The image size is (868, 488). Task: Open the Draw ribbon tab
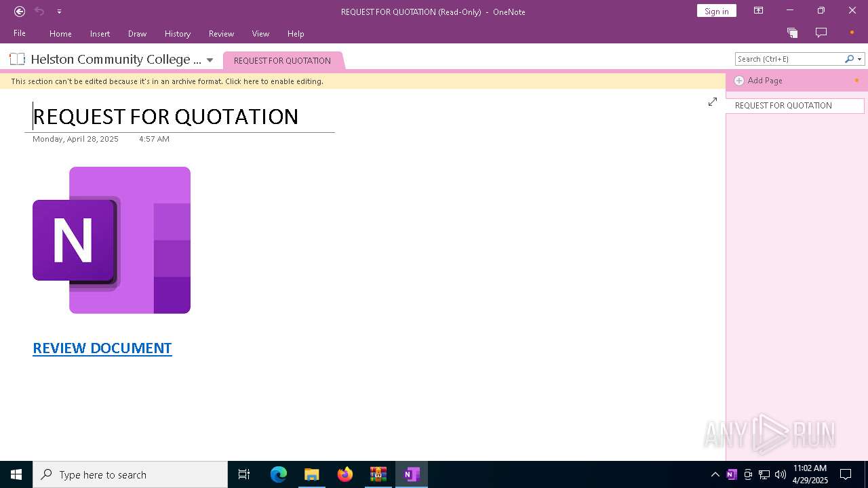pyautogui.click(x=137, y=33)
